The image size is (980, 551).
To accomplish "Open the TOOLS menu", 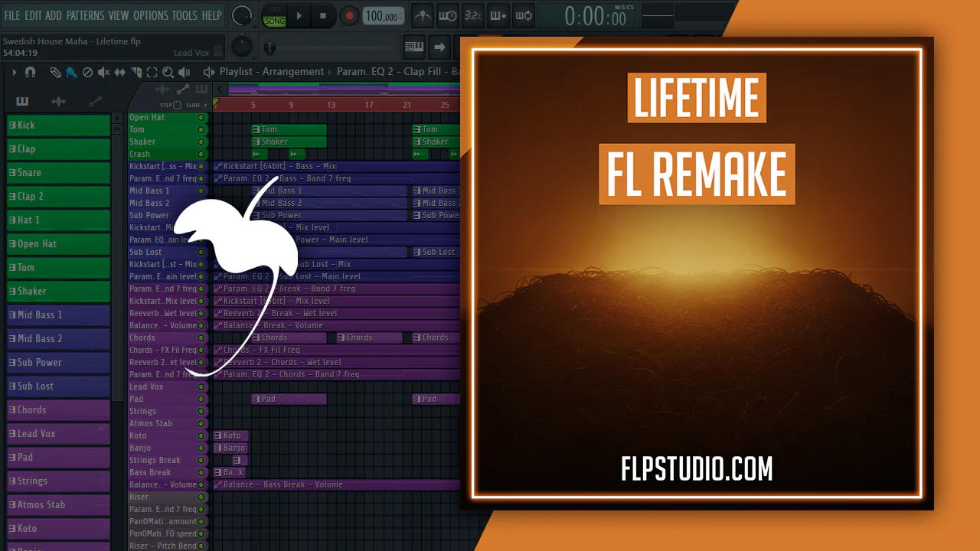I will (185, 15).
